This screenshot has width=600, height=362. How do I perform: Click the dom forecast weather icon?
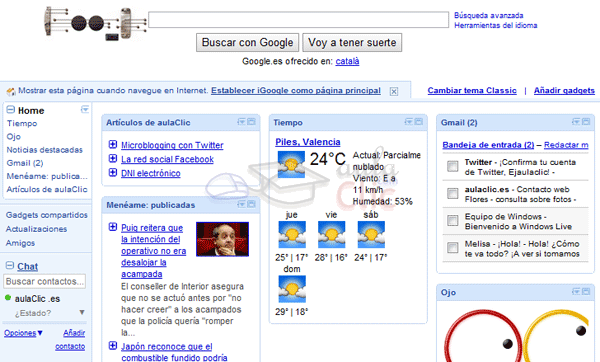coord(292,289)
